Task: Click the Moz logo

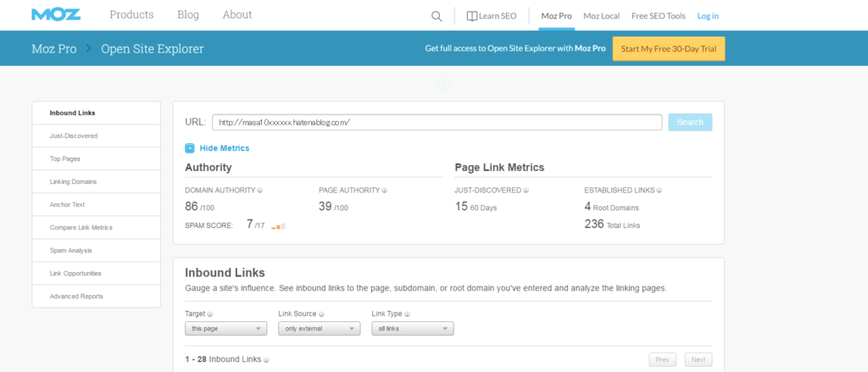Action: tap(56, 14)
